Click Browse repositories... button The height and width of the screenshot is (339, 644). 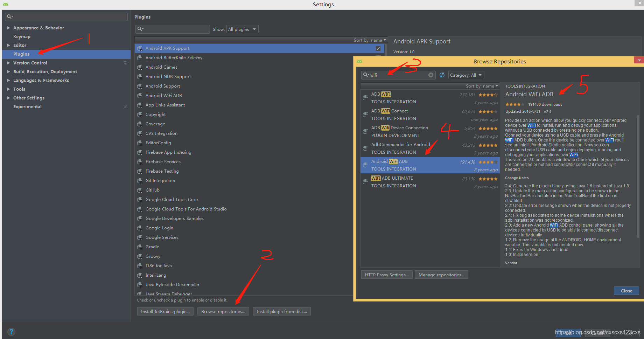coord(223,311)
